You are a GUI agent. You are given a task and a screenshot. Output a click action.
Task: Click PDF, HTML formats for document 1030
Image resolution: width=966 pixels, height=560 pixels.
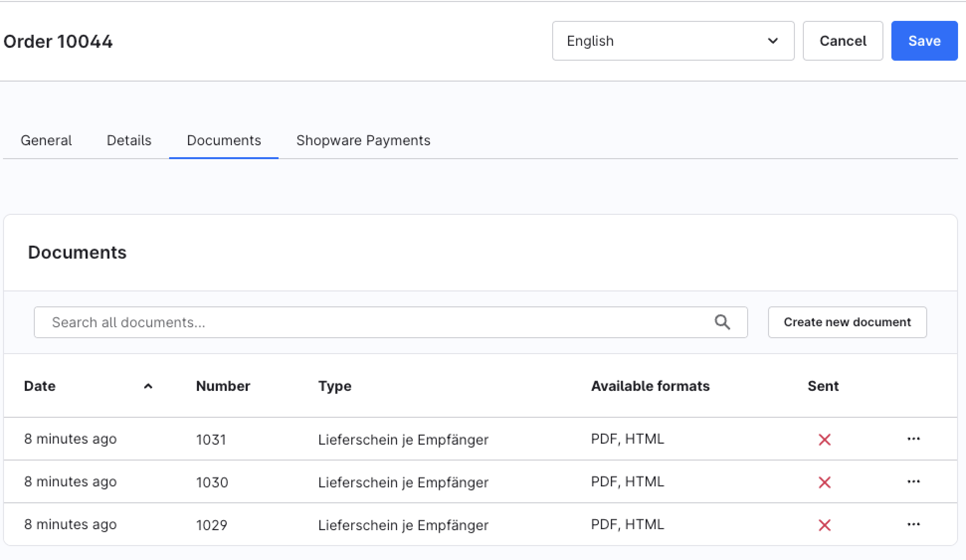point(627,481)
